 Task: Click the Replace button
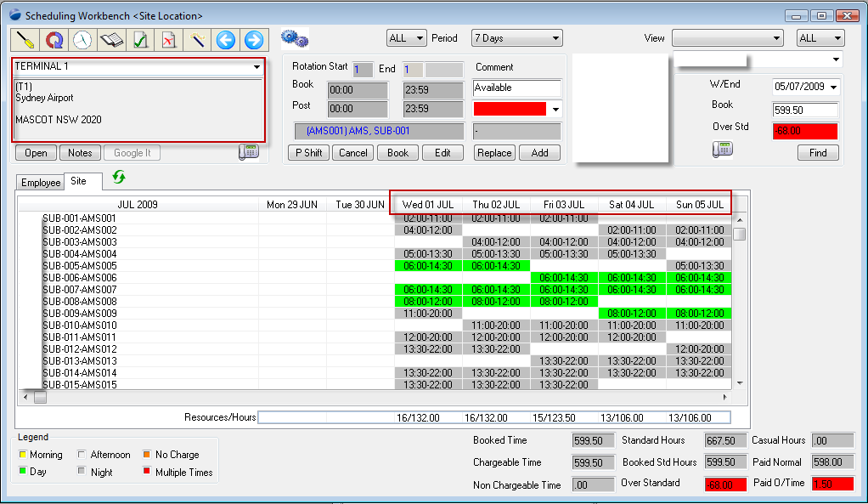495,153
